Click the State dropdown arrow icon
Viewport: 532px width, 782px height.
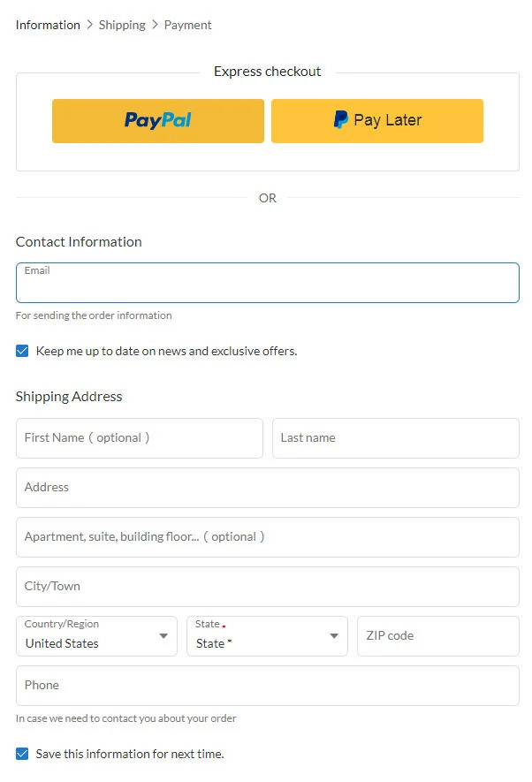point(334,636)
